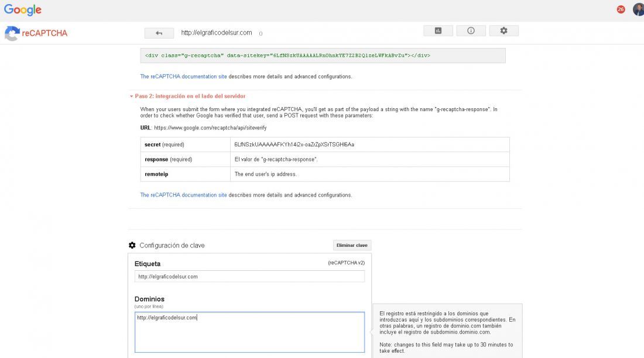Select the secret key value cell
Viewport: 644px width, 358px height.
point(369,144)
